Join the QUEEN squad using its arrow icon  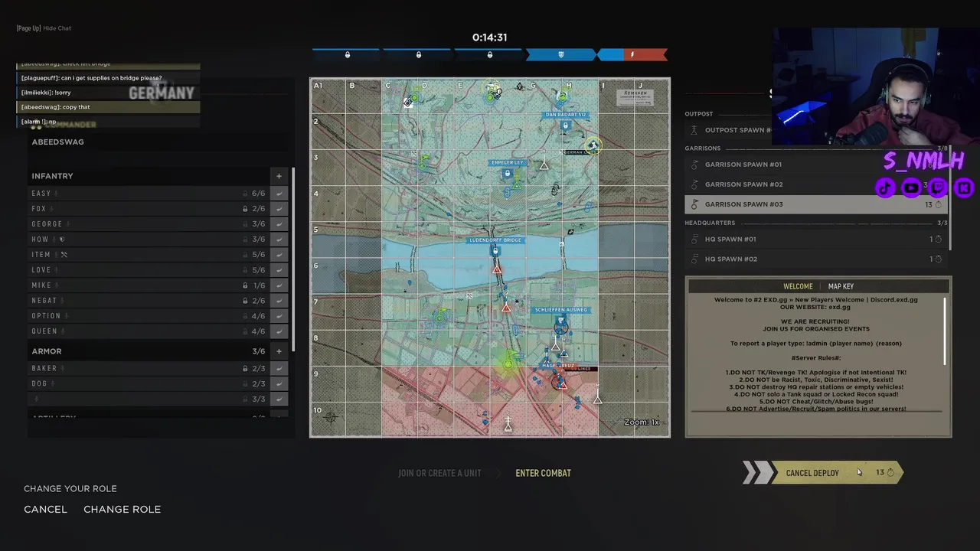(279, 331)
